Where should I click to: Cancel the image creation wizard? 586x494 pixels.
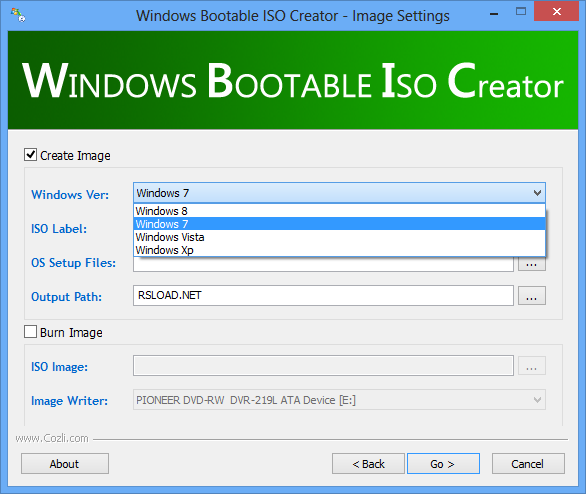[x=528, y=464]
